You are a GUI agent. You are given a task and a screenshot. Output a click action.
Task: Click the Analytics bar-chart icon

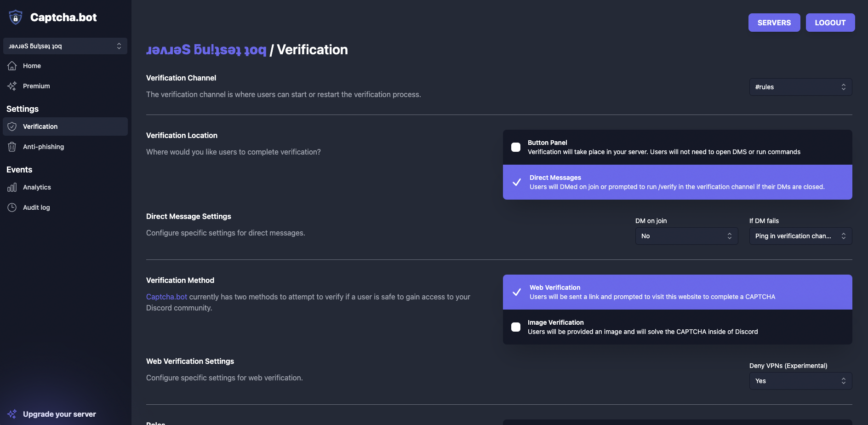pyautogui.click(x=12, y=187)
